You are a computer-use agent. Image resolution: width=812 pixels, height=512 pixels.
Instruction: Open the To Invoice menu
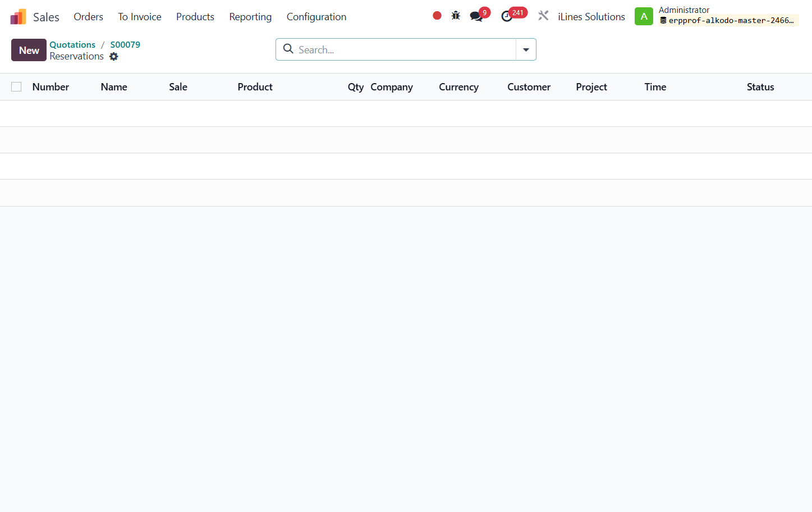point(140,17)
